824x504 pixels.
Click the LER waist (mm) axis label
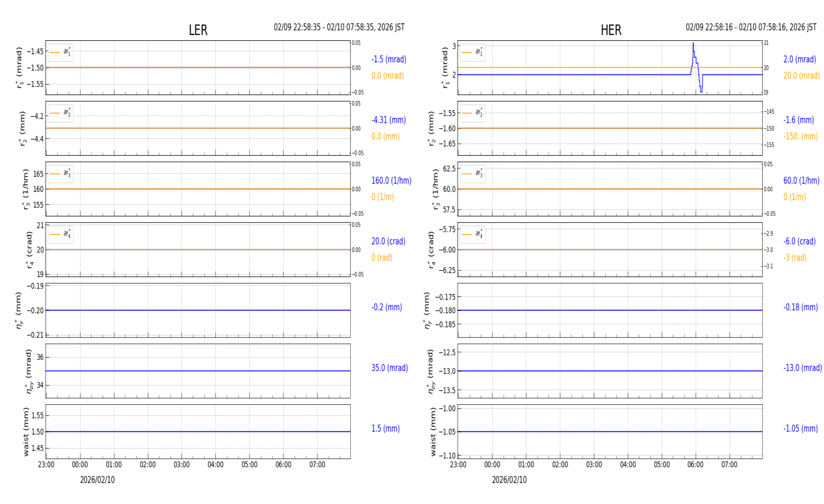tap(26, 432)
